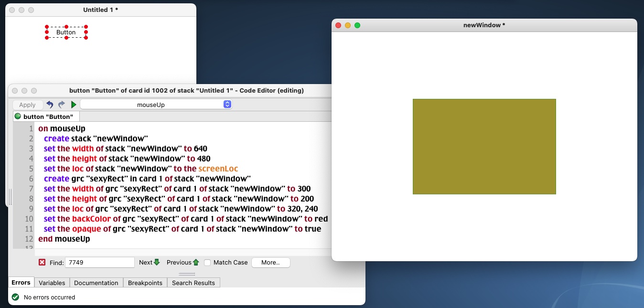Switch to the Variables tab
644x308 pixels.
[x=52, y=283]
